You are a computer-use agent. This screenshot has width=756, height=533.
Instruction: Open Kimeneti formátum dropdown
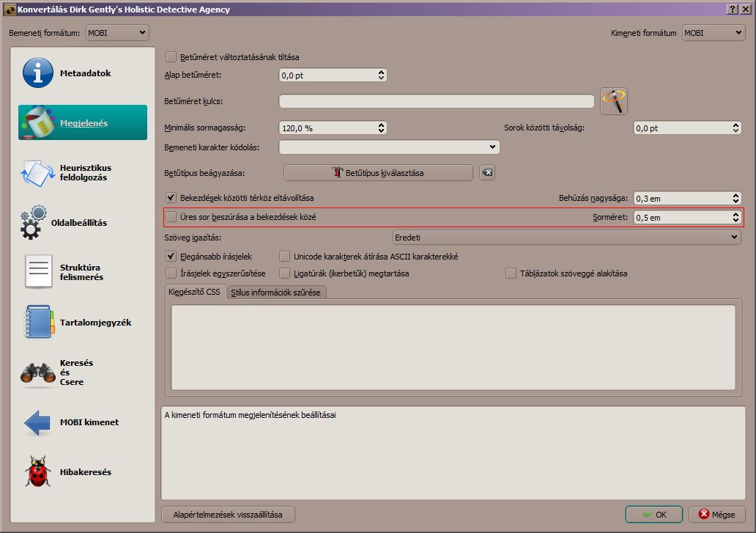click(x=714, y=33)
